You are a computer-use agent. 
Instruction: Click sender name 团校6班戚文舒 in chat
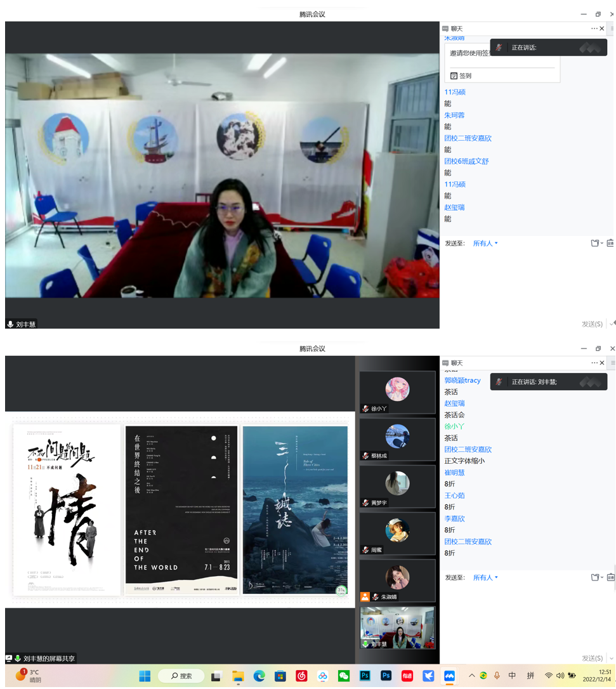(466, 161)
